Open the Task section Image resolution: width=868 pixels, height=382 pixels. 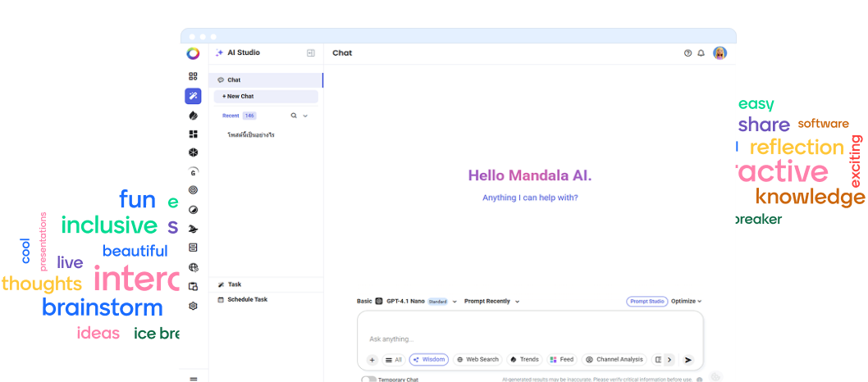[266, 284]
